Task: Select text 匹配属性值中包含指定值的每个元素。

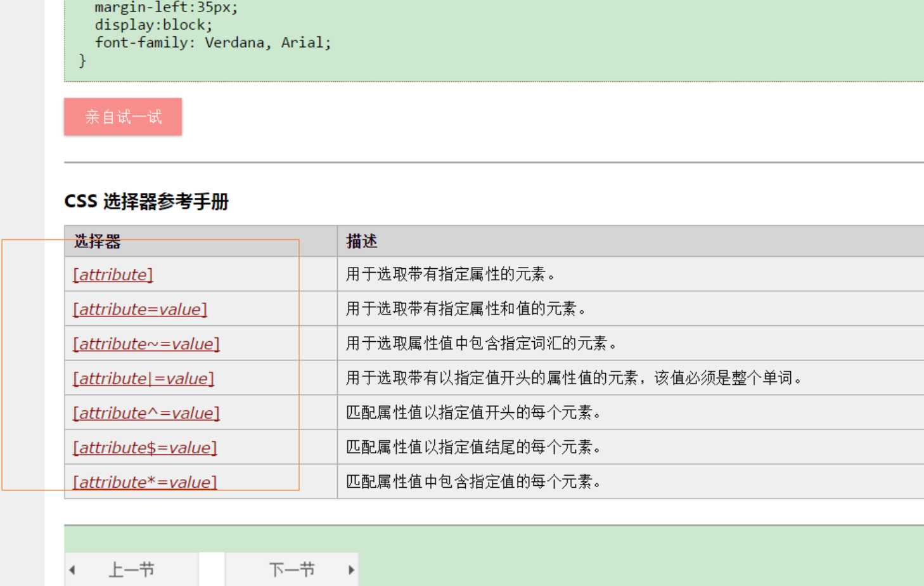Action: coord(475,481)
